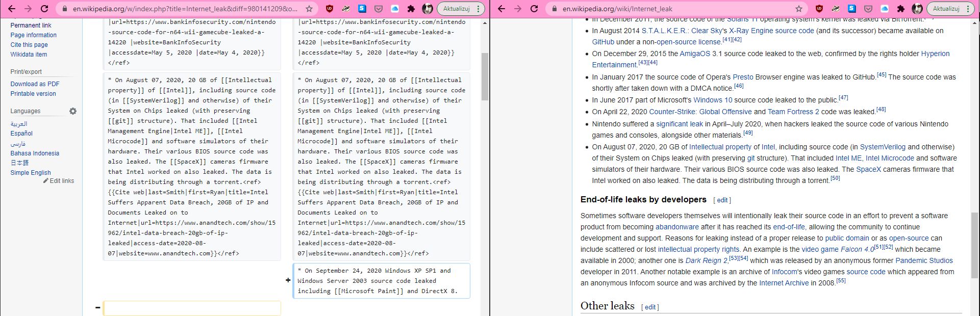Click Aktualizuj button in left window

[x=457, y=9]
